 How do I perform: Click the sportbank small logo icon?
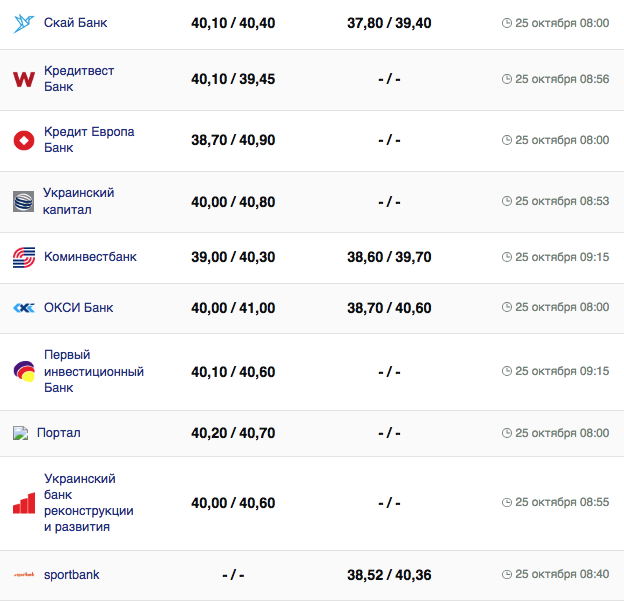[24, 575]
